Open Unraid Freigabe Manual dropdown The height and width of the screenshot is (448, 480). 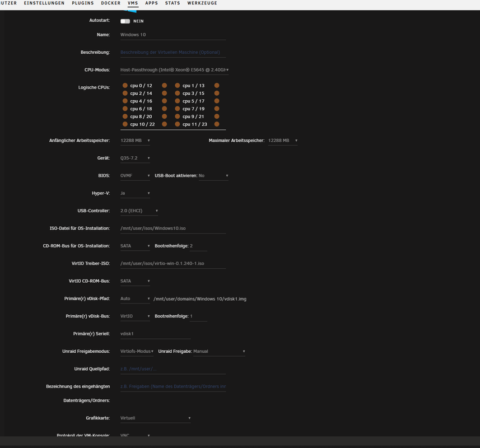pos(219,351)
